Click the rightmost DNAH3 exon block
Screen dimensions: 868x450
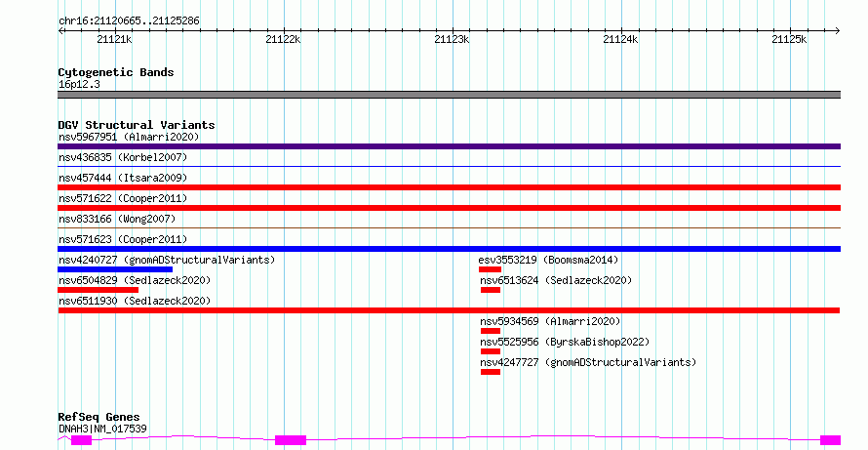[830, 440]
